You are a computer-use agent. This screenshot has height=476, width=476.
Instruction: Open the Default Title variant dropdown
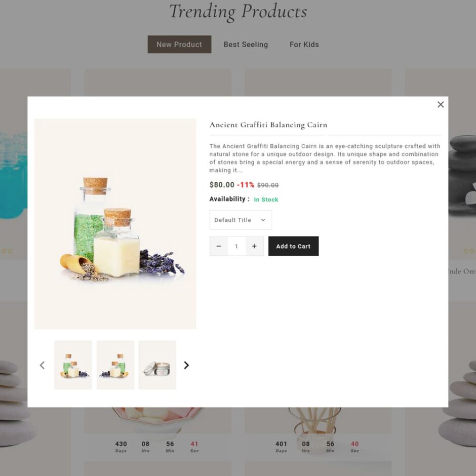241,220
